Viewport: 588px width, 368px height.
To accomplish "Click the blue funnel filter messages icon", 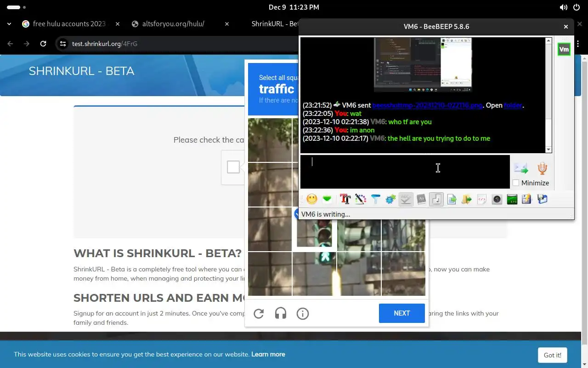I will point(376,199).
